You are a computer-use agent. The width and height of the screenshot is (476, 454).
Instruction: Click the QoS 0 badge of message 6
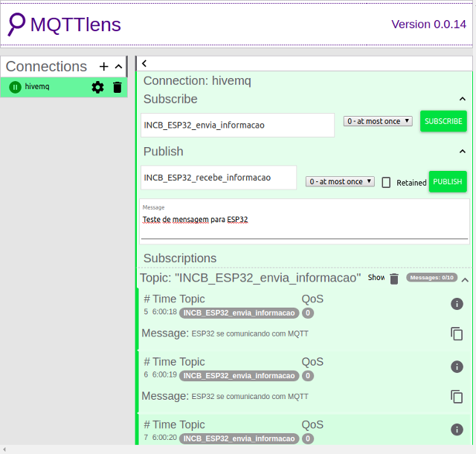(308, 376)
